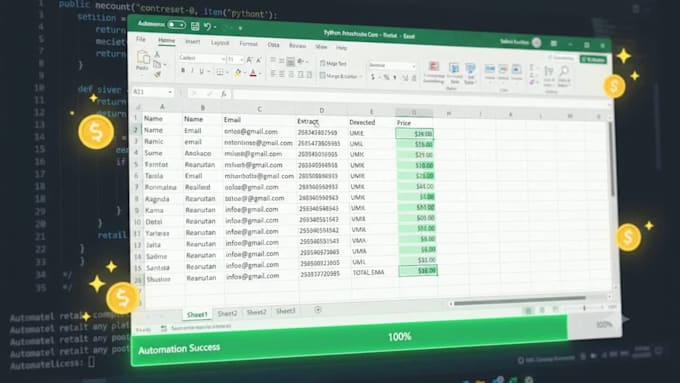The width and height of the screenshot is (680, 383).
Task: Expand the Fill Color dropdown arrow
Action: pos(244,73)
